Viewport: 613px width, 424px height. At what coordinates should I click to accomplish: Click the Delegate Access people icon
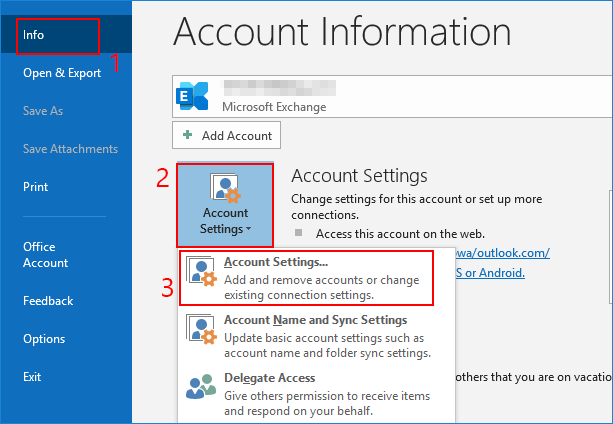[201, 386]
